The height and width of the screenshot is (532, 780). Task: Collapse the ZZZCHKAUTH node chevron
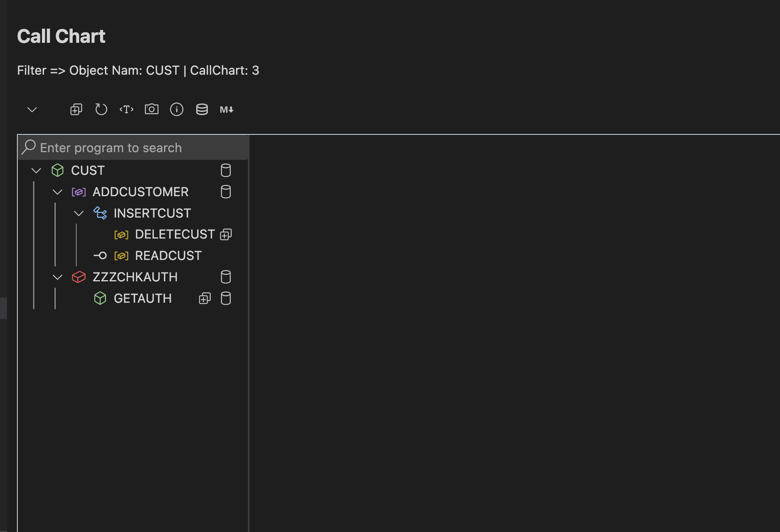tap(58, 277)
